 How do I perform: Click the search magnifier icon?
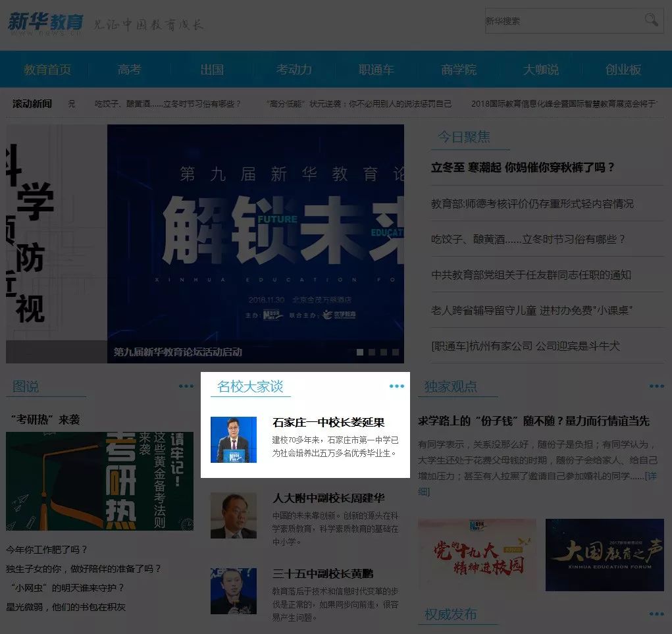[651, 20]
